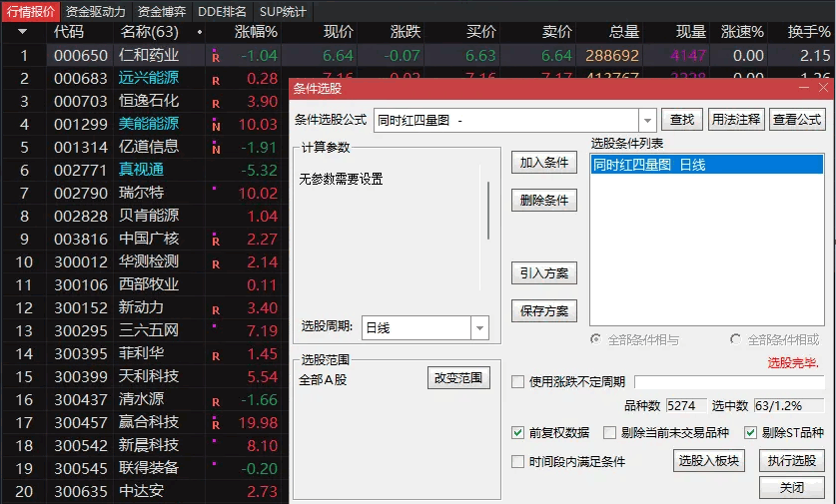Select stock 天利科技 name
This screenshot has width=836, height=504.
tap(149, 376)
